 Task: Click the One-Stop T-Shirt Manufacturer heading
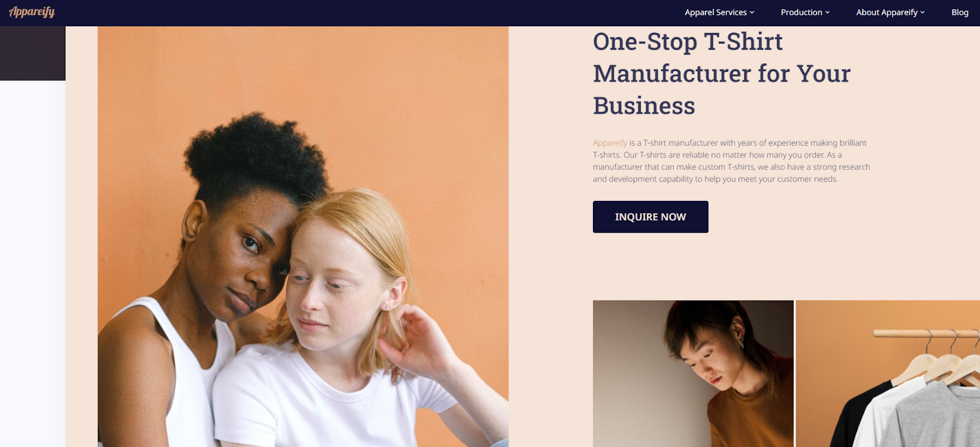coord(722,73)
